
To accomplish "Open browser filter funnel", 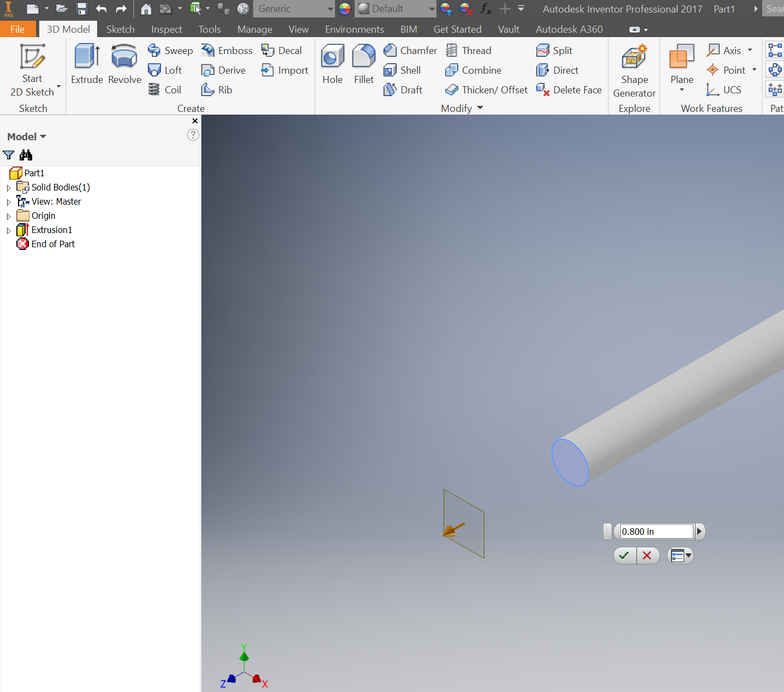I will pyautogui.click(x=9, y=156).
